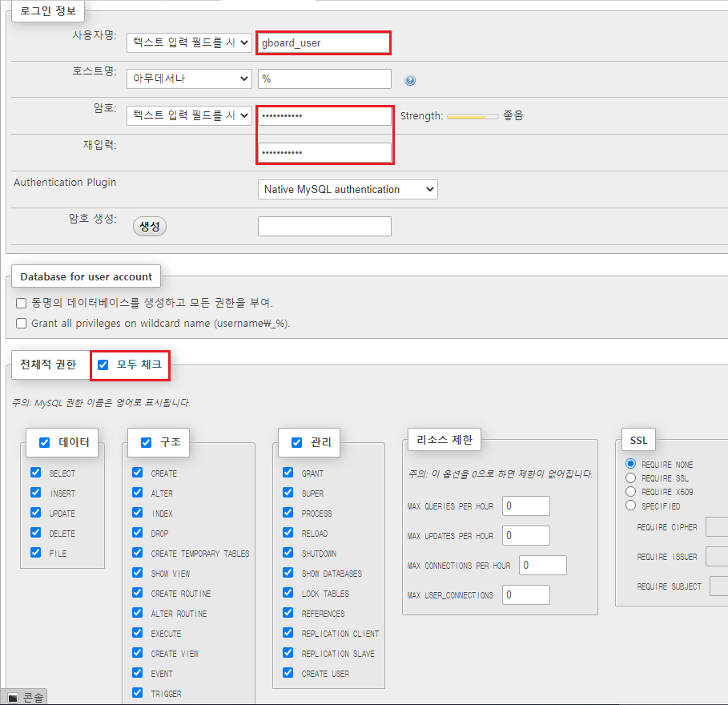This screenshot has height=705, width=728.
Task: Check grant all privileges on wildcard name
Action: (x=21, y=323)
